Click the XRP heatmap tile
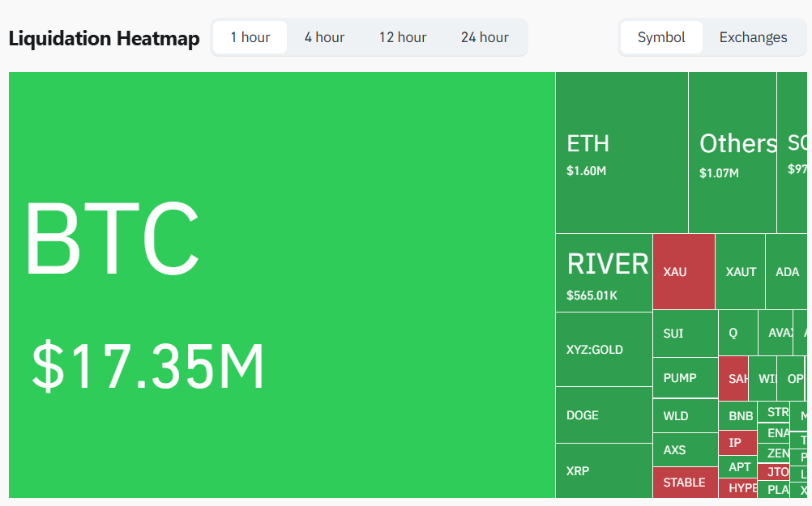 pos(604,470)
